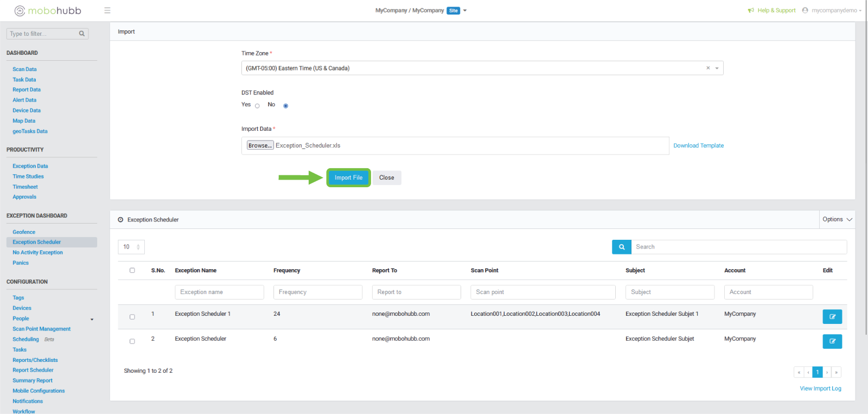Viewport: 868px width, 414px height.
Task: Open Geofence in the sidebar
Action: click(24, 232)
